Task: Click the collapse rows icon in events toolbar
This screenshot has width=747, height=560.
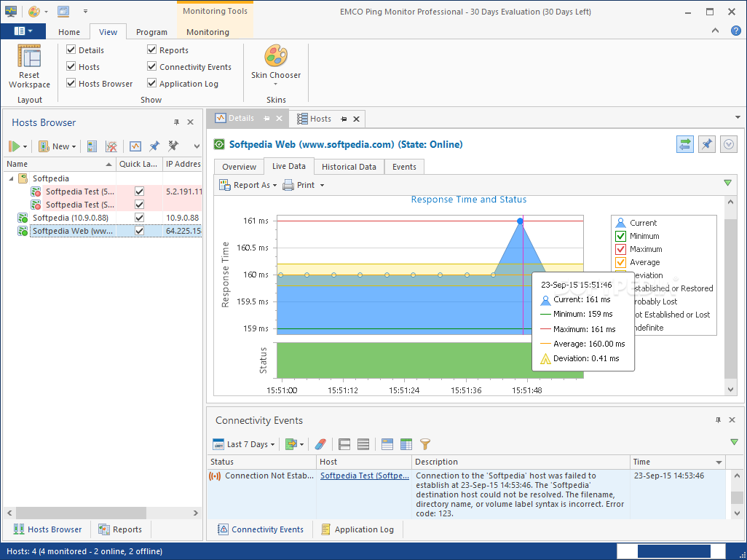Action: [344, 444]
